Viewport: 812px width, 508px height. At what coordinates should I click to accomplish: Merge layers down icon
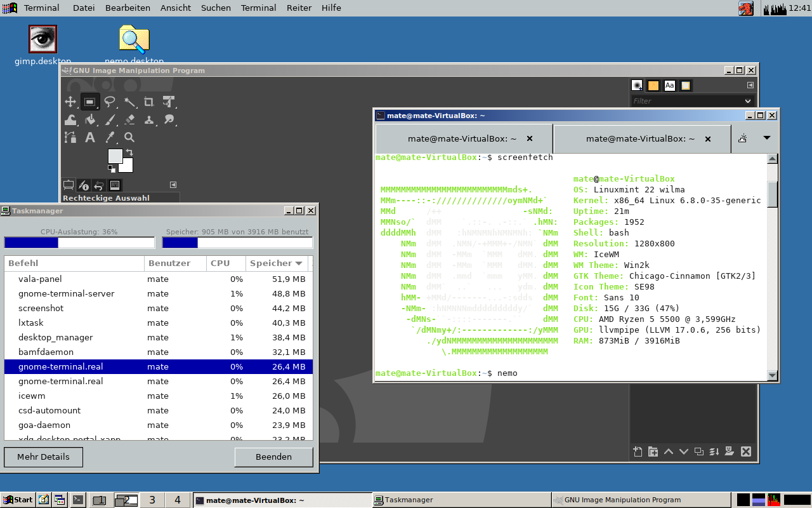coord(714,451)
